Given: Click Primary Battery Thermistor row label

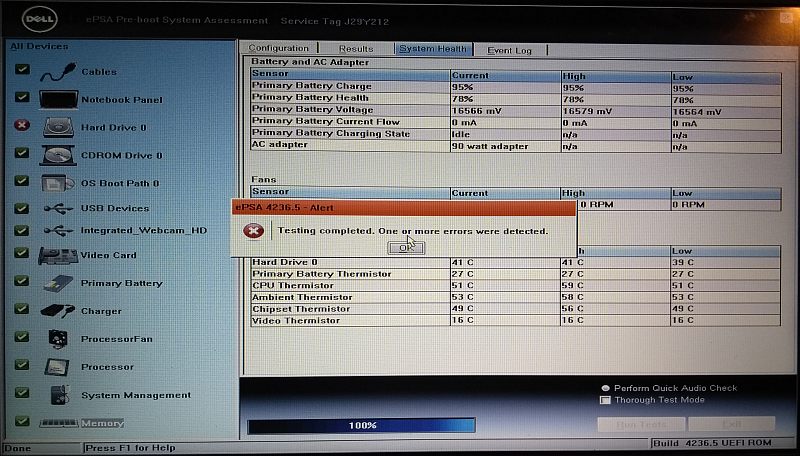Looking at the screenshot, I should 321,273.
